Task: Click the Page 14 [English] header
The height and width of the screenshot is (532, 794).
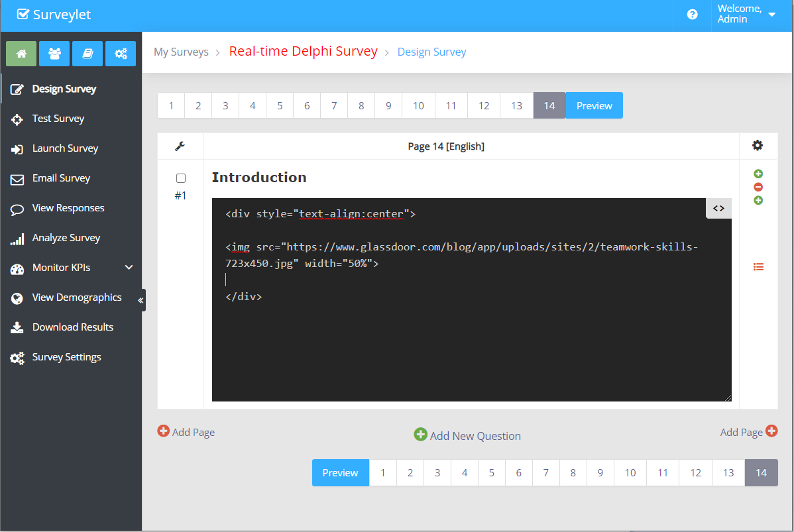Action: click(446, 146)
